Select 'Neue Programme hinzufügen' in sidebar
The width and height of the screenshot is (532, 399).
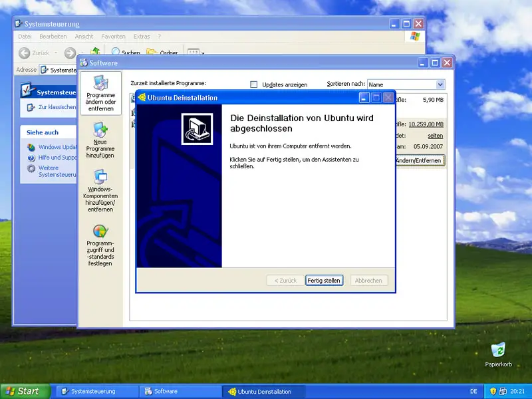(100, 140)
